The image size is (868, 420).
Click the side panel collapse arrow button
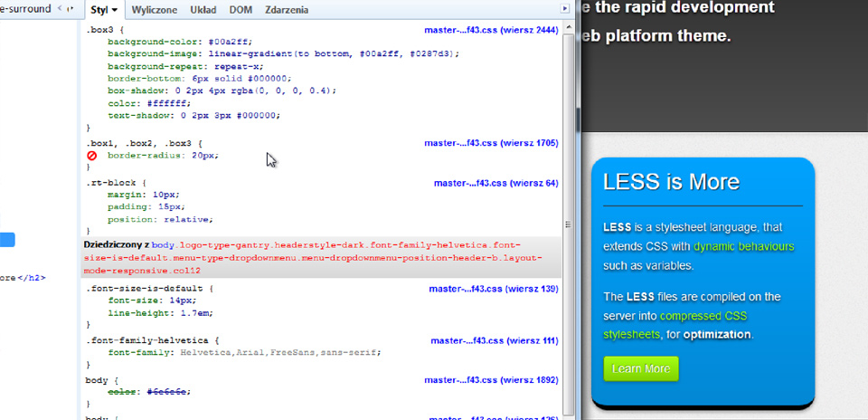[x=564, y=8]
